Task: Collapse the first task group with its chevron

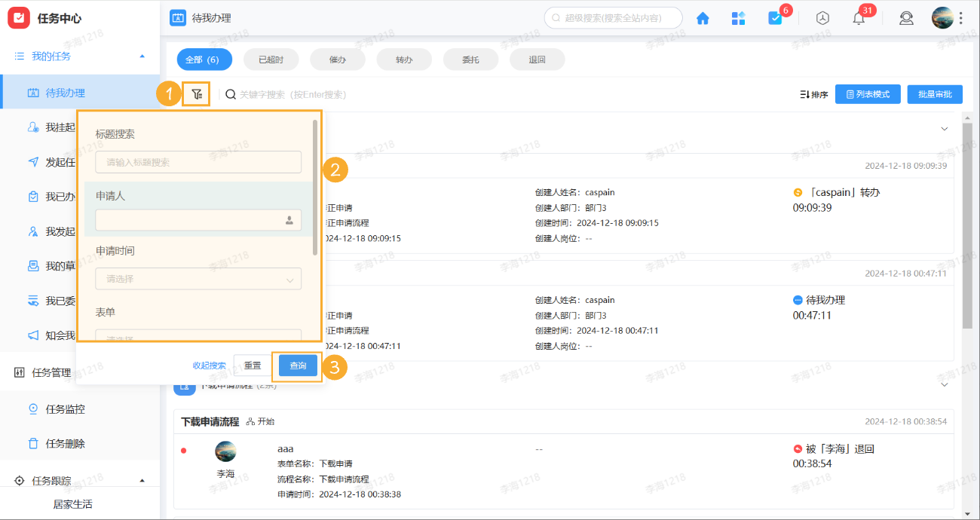Action: tap(944, 128)
